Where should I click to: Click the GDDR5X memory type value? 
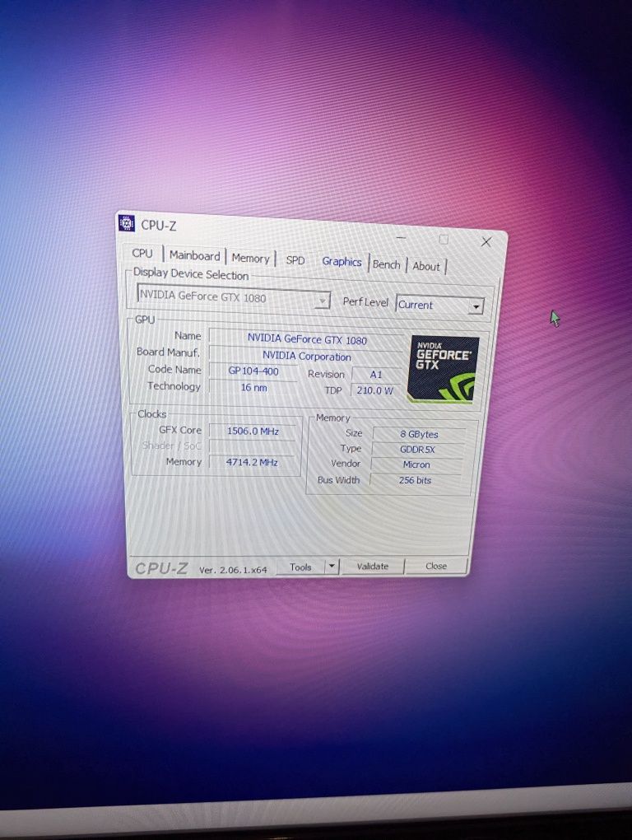pos(417,450)
